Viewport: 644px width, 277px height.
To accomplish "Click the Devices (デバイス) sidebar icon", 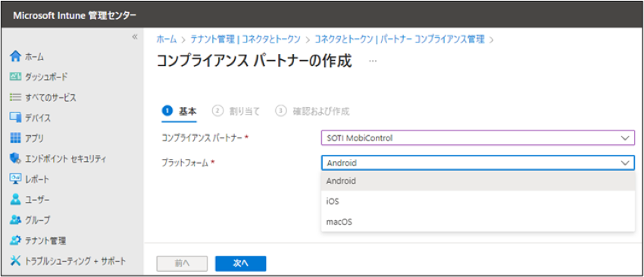I will click(15, 118).
